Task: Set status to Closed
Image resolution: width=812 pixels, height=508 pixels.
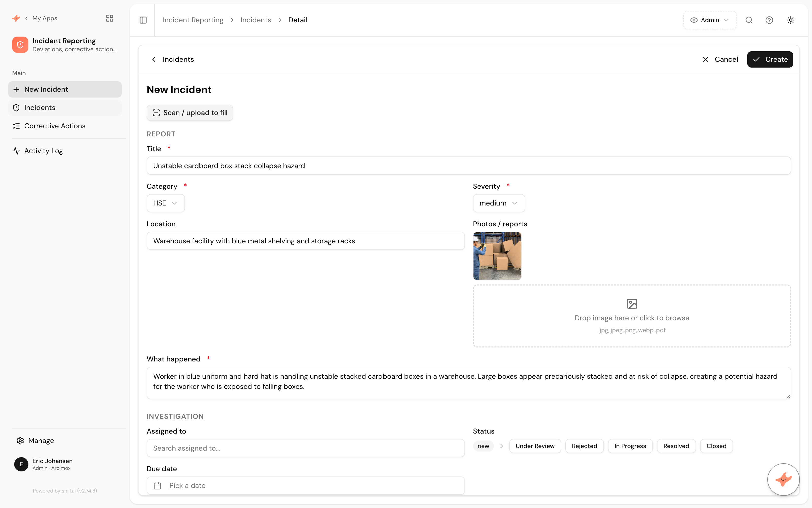Action: (x=716, y=446)
